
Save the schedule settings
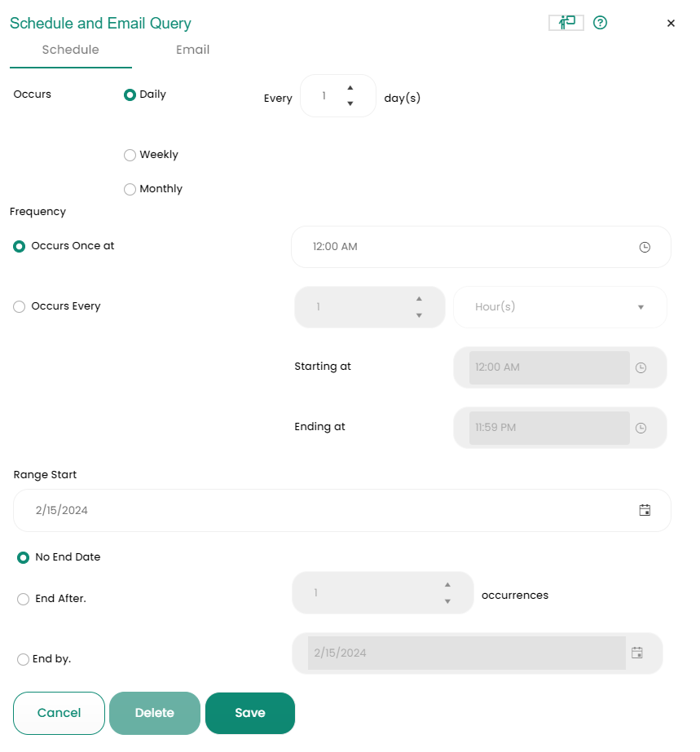249,713
